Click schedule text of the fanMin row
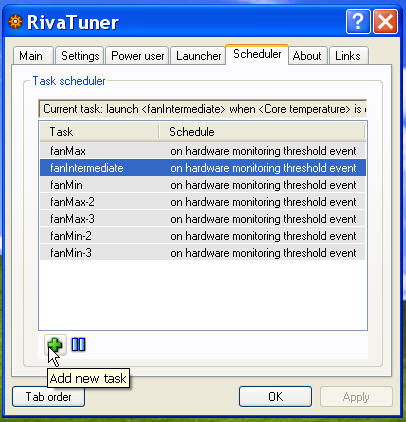This screenshot has width=406, height=422. pos(263,185)
